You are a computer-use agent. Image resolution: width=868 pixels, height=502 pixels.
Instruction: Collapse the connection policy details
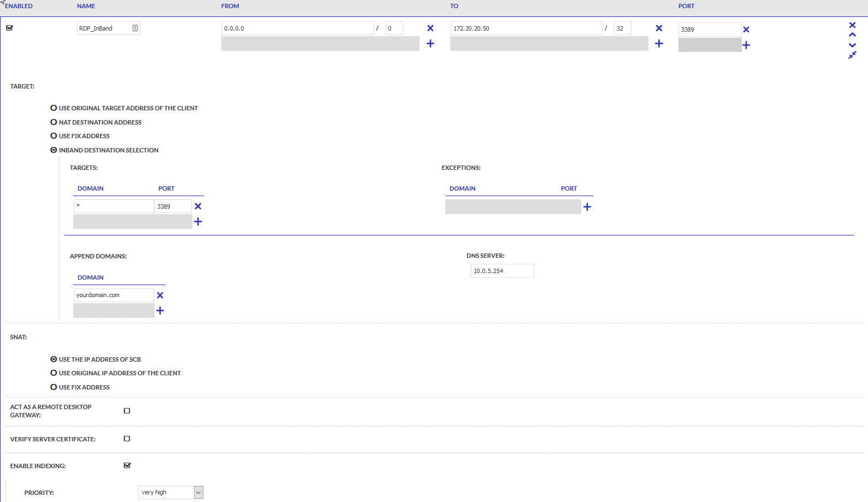coord(852,55)
